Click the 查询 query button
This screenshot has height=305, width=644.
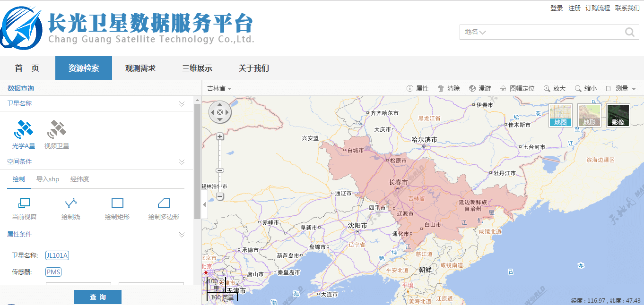[x=98, y=297]
